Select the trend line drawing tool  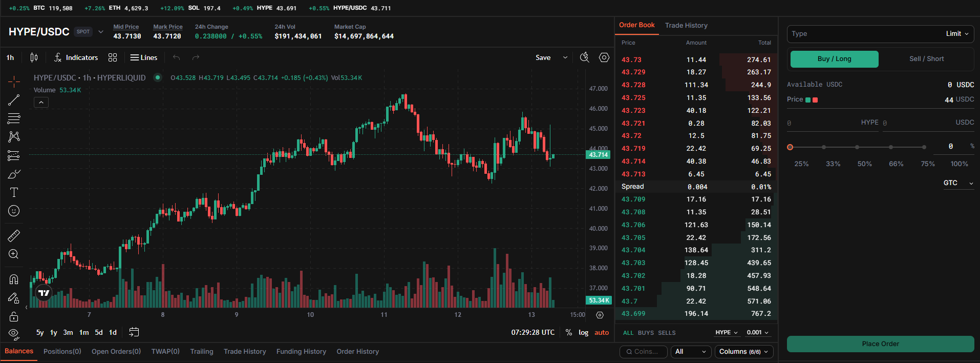(14, 100)
